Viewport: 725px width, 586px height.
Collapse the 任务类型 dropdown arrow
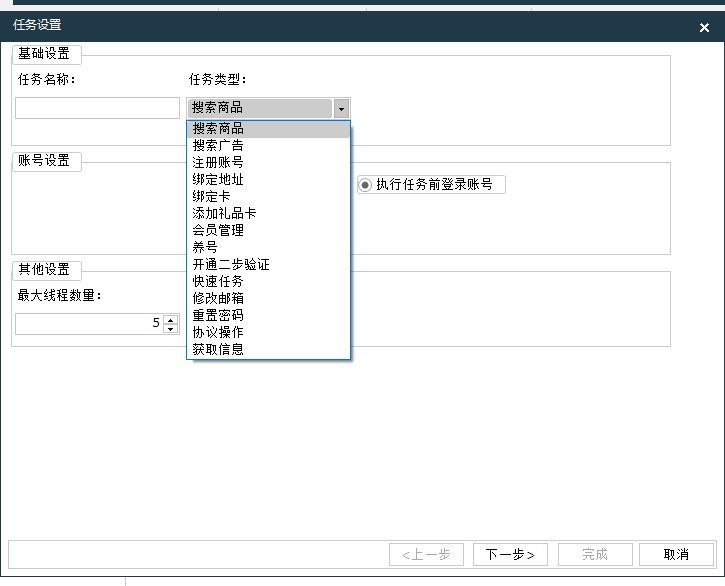341,109
